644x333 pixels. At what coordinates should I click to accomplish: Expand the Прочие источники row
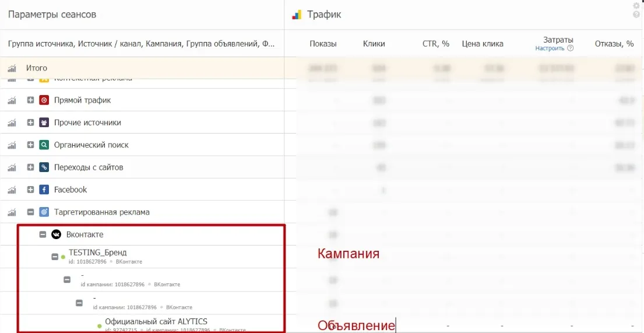(30, 122)
